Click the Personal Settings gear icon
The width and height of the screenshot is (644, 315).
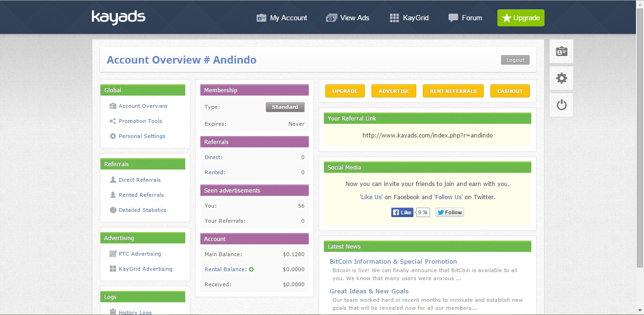point(113,136)
